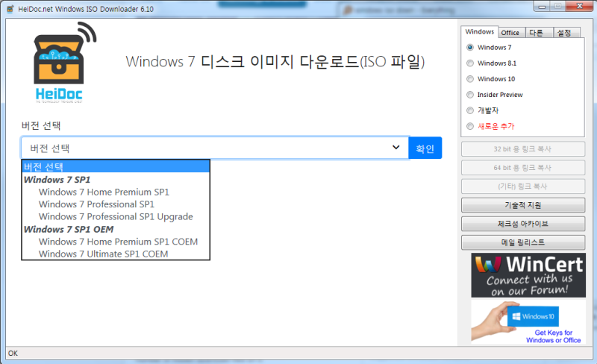Click the OK status bar text

[x=13, y=353]
